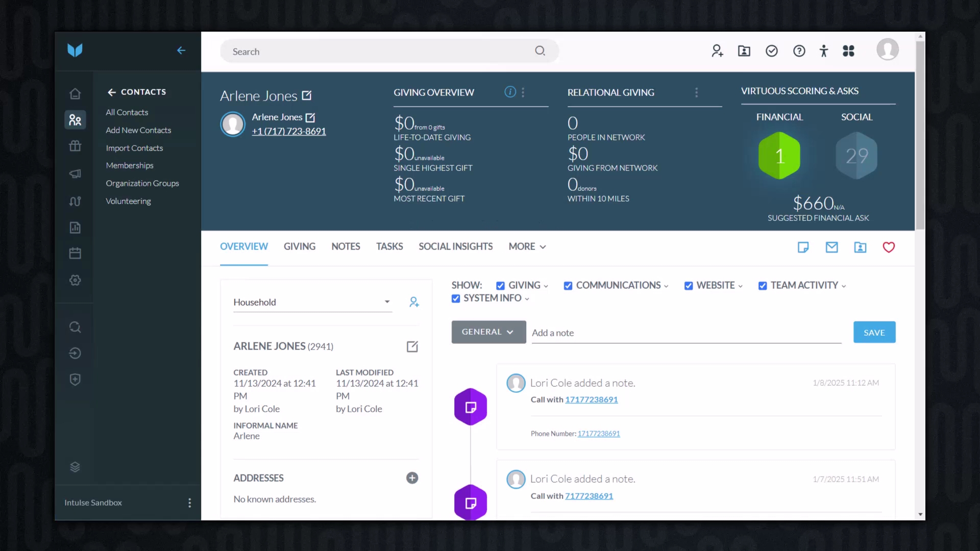The width and height of the screenshot is (980, 551).
Task: Click the add address plus icon
Action: point(412,478)
